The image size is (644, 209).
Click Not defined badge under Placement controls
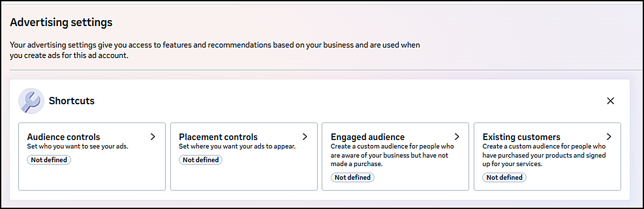pyautogui.click(x=201, y=160)
